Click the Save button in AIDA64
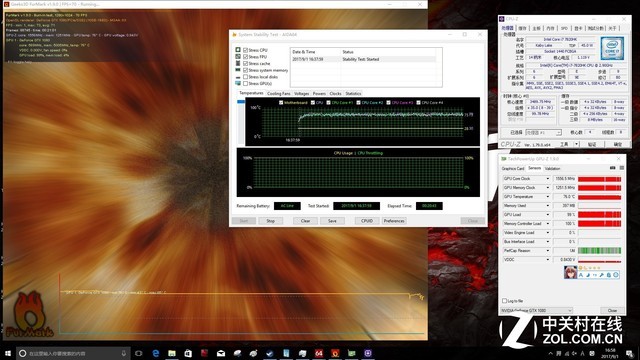640x360 pixels. click(x=332, y=221)
